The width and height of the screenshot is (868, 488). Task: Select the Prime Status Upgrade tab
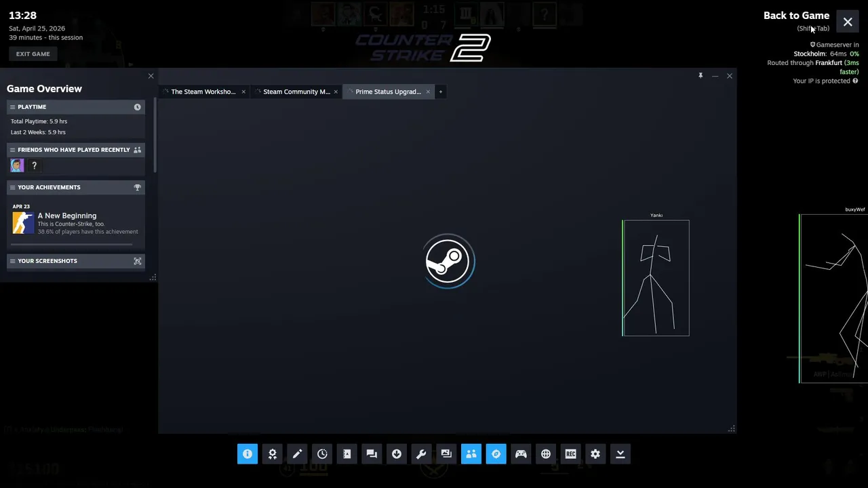tap(388, 91)
